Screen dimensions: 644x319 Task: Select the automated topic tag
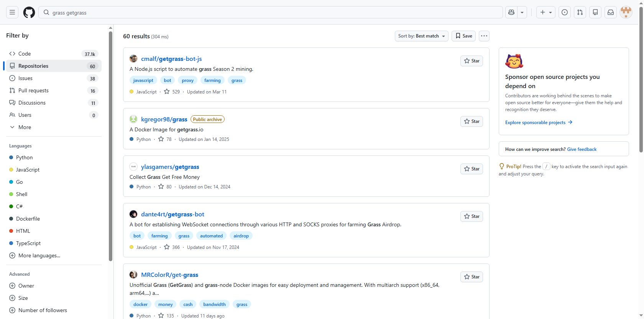(x=211, y=236)
